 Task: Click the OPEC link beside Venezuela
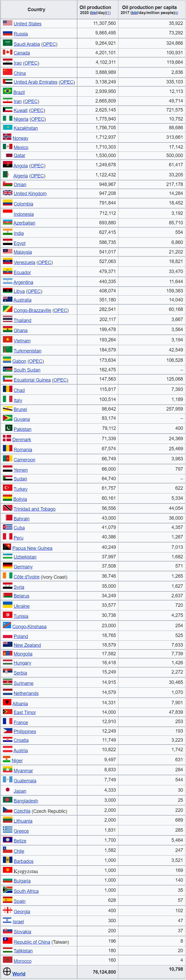coord(45,262)
